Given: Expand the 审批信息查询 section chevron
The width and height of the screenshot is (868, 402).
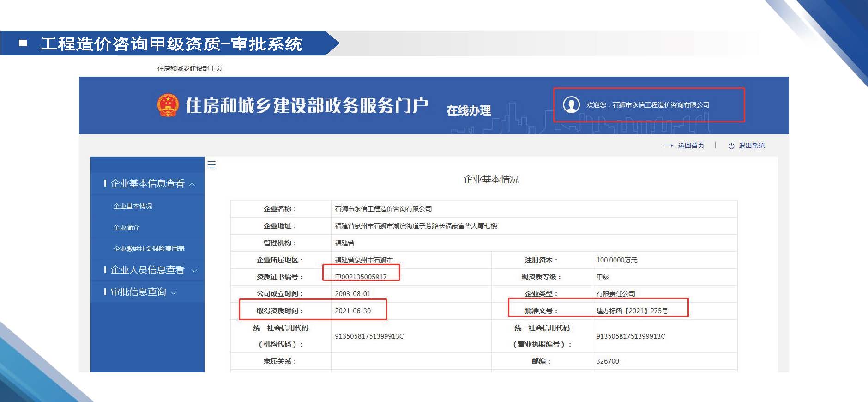Looking at the screenshot, I should click(x=174, y=293).
